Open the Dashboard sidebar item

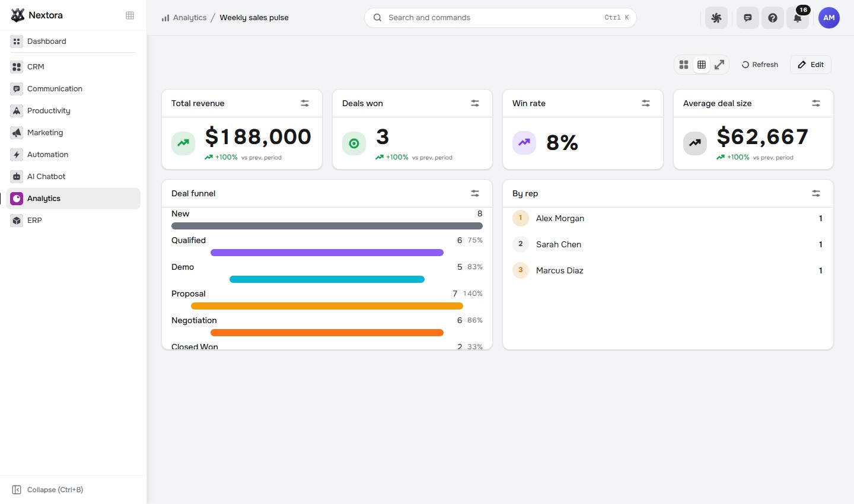pos(73,42)
